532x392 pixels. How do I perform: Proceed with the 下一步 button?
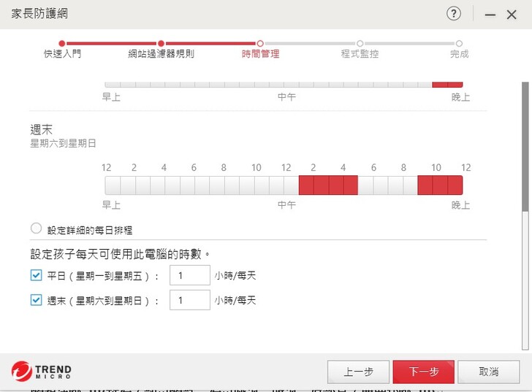pyautogui.click(x=423, y=372)
